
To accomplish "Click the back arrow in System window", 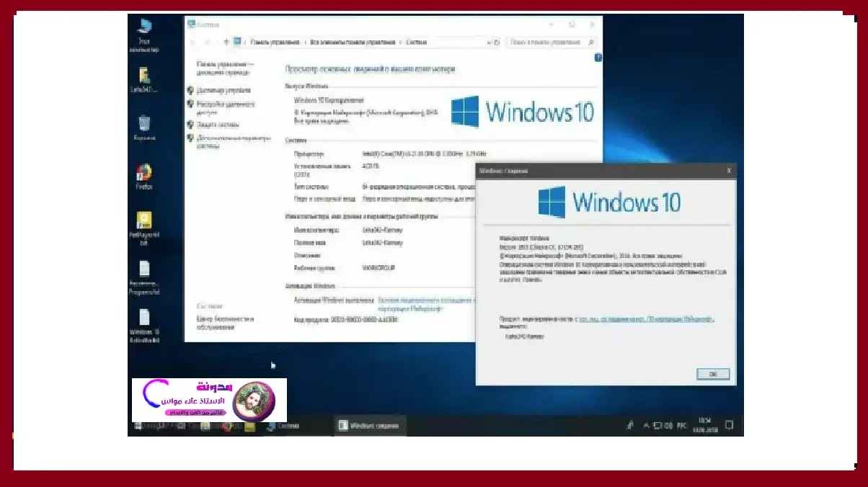I will [x=192, y=43].
